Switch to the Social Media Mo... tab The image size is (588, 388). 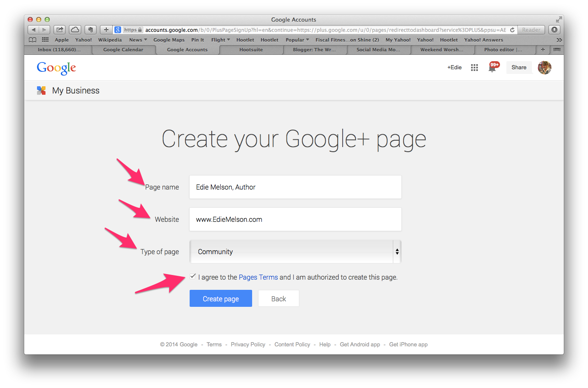(x=378, y=50)
